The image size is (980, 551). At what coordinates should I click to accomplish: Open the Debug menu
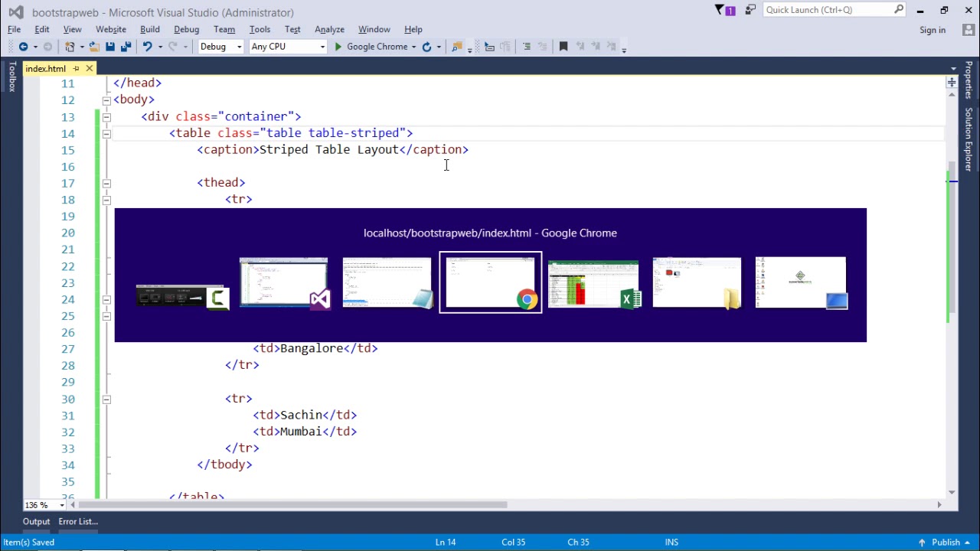click(187, 29)
